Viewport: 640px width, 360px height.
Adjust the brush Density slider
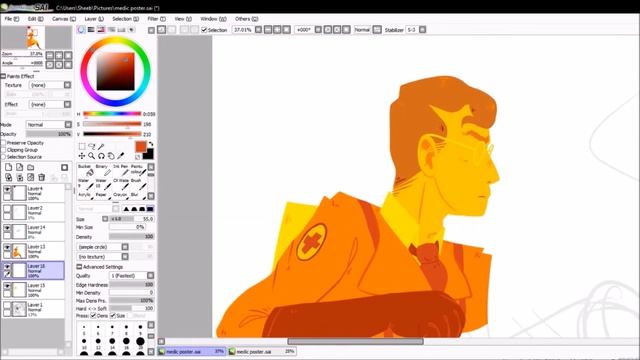click(x=131, y=237)
